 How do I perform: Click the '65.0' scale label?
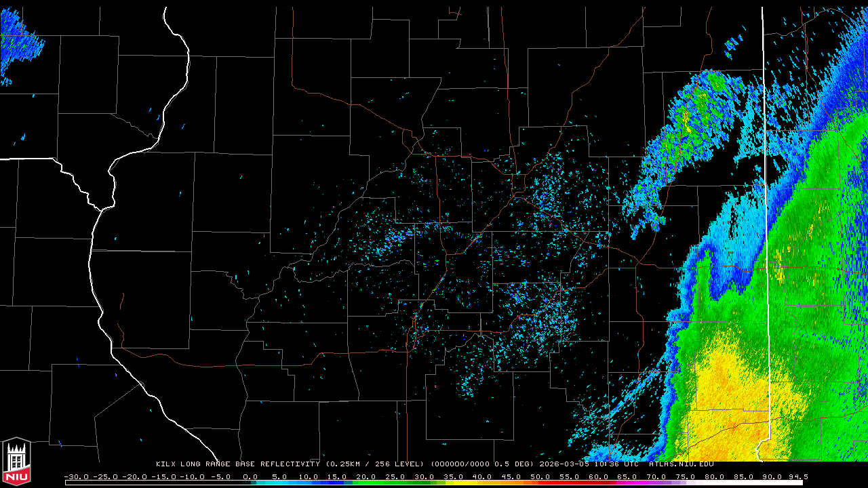coord(627,476)
